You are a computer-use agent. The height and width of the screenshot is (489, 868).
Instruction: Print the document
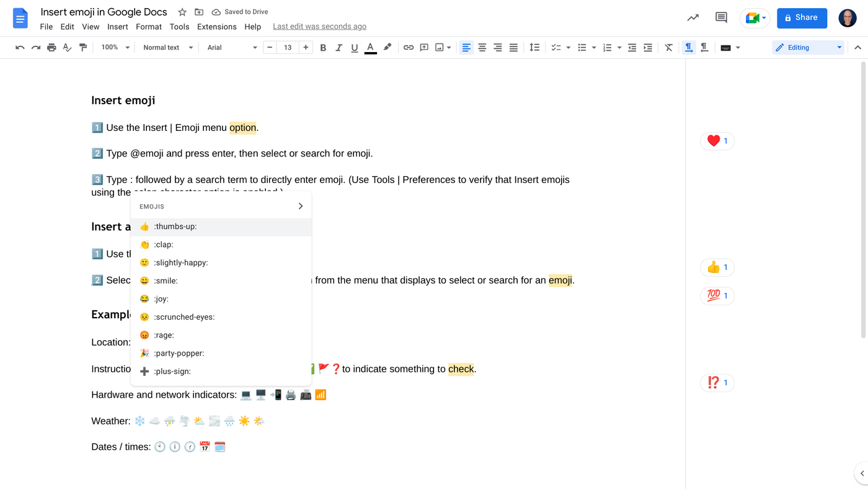click(51, 47)
